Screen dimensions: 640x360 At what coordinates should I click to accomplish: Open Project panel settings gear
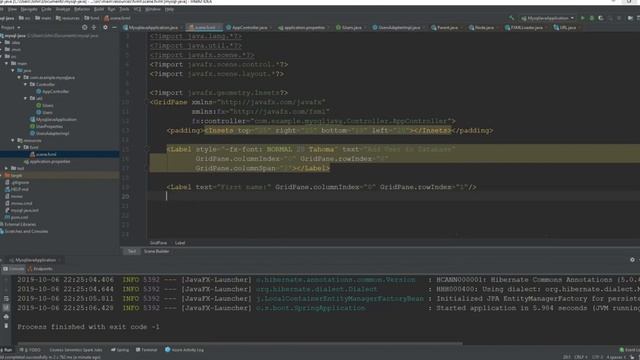tap(105, 27)
